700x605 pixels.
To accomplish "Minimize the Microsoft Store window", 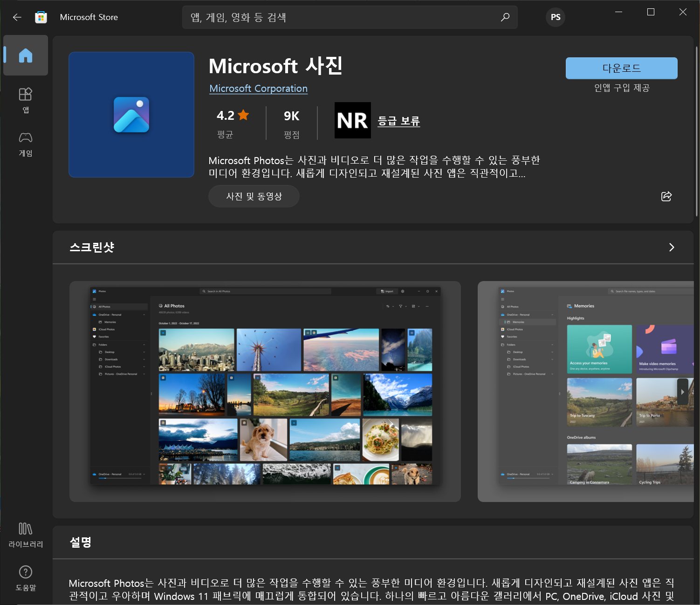I will [619, 12].
